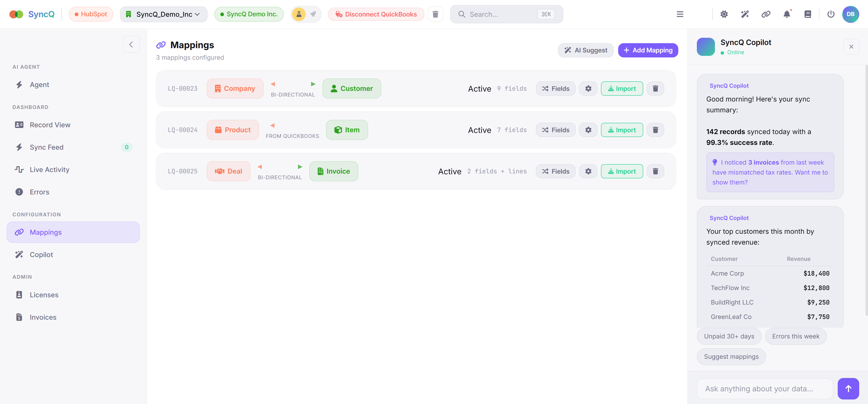This screenshot has height=404, width=868.
Task: Click the trash icon beside Disconnect QuickBooks
Action: coord(435,14)
